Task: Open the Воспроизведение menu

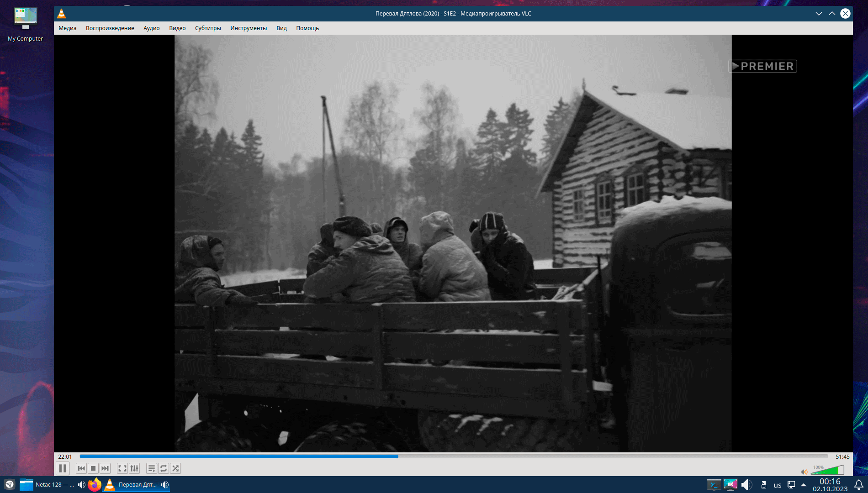Action: coord(110,28)
